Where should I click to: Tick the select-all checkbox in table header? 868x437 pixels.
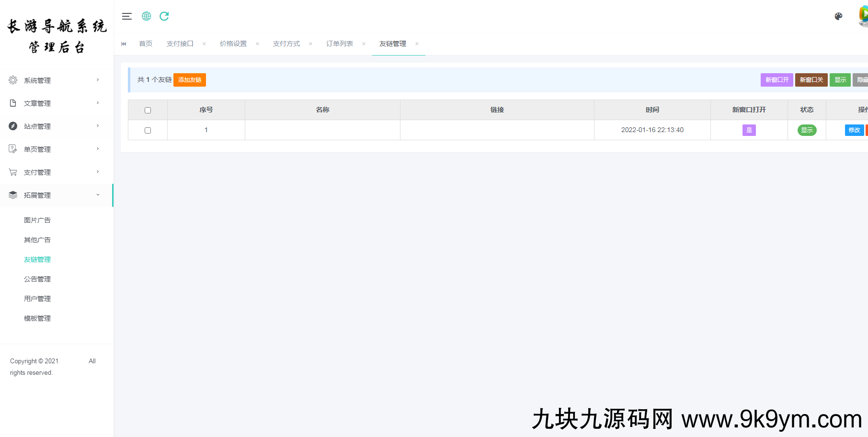point(148,110)
